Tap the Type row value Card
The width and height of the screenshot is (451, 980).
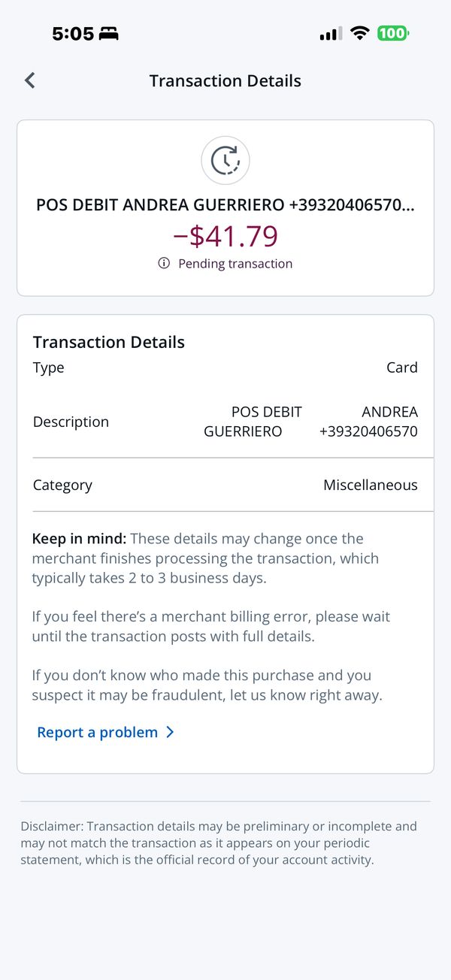pos(402,367)
